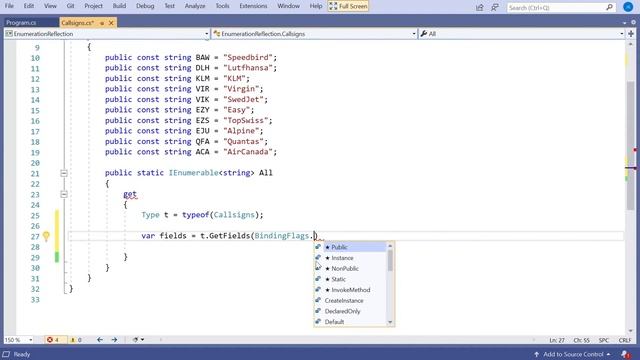Click the lightbulb quick actions icon
Viewport: 640px width, 360px height.
coord(46,236)
